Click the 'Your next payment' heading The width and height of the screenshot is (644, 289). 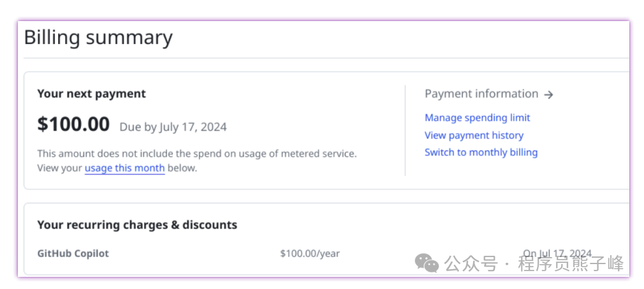click(x=91, y=94)
